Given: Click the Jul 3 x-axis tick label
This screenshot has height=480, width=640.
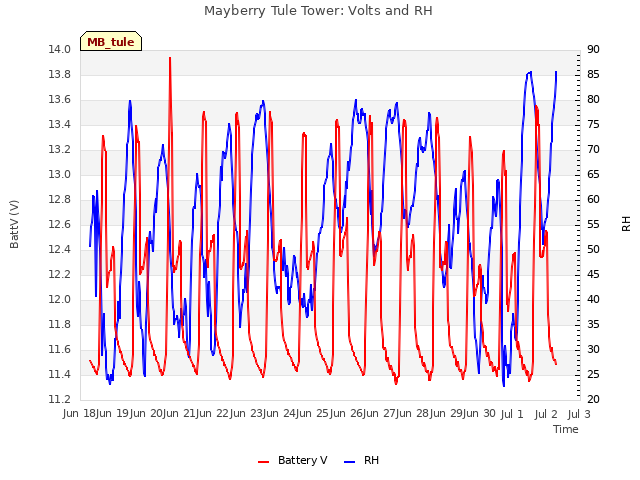Looking at the screenshot, I should coord(579,414).
